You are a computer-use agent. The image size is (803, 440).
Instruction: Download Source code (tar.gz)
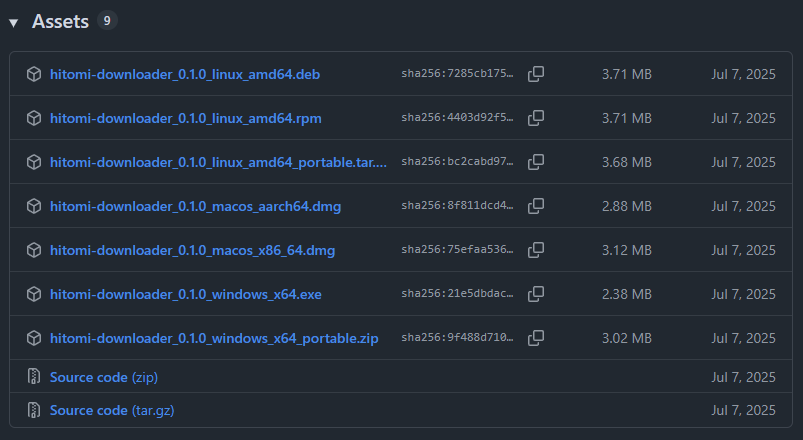point(112,411)
